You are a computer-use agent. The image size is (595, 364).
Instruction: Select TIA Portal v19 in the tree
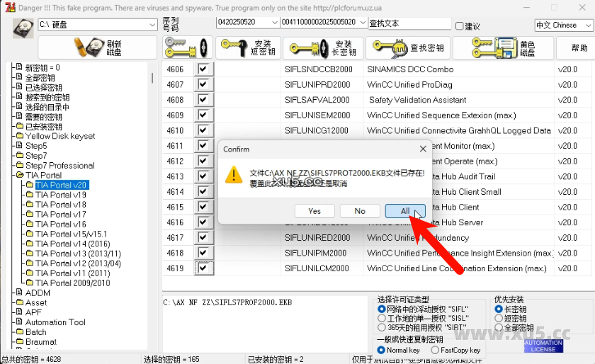point(61,195)
